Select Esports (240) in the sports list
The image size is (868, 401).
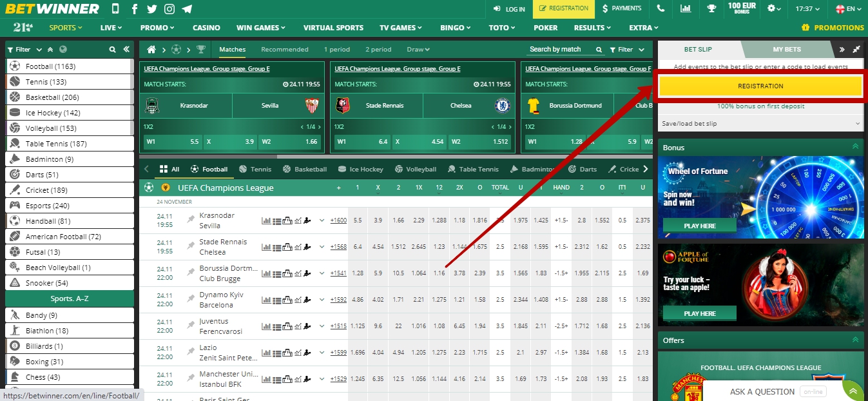70,206
